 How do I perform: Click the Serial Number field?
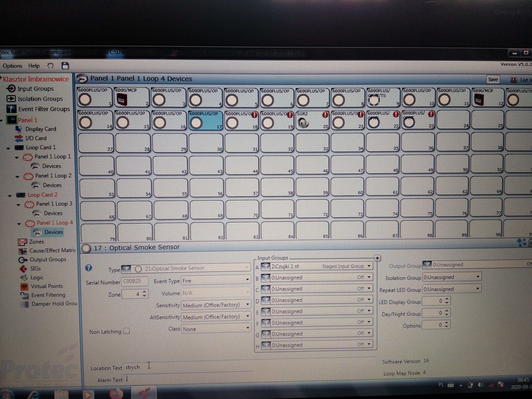tap(135, 281)
